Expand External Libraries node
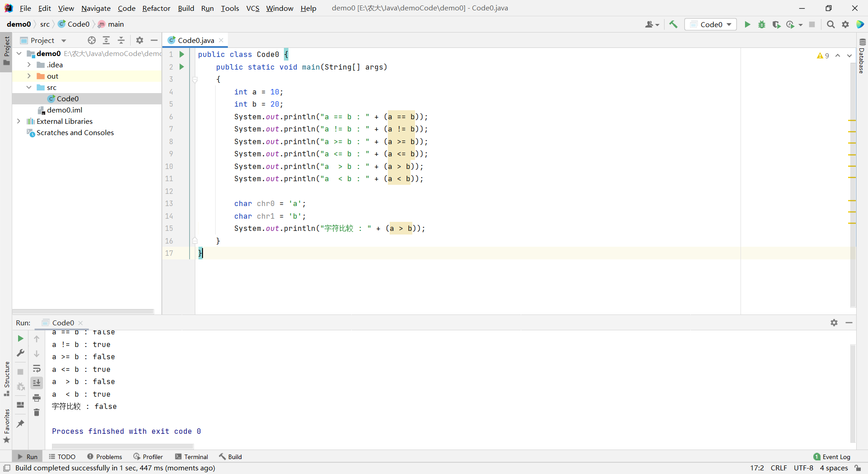Viewport: 868px width, 474px height. 19,121
